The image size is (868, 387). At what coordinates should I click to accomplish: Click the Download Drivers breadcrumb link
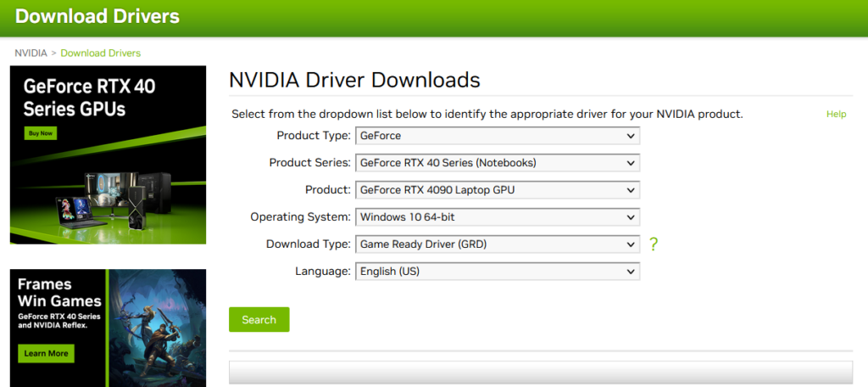click(x=101, y=53)
